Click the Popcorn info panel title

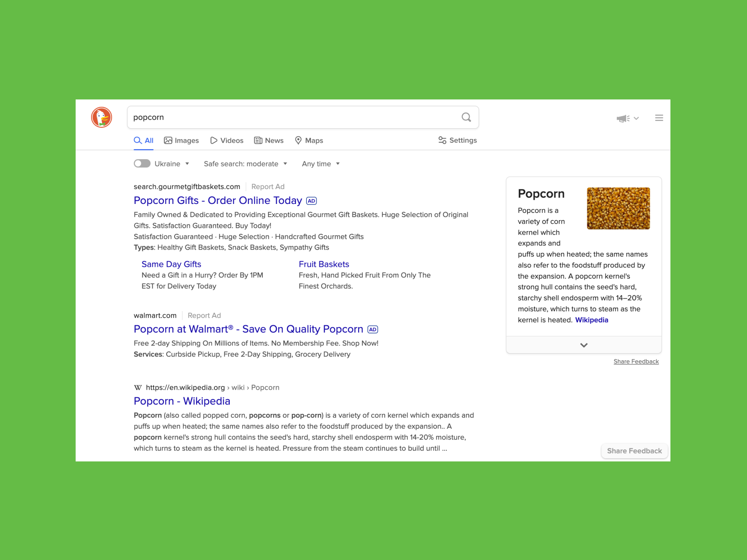coord(541,194)
